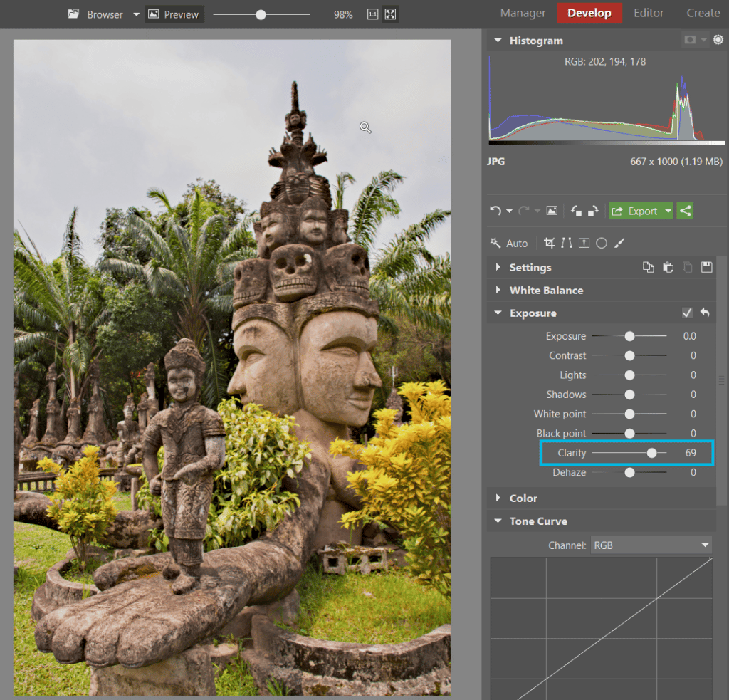Open the Export options dropdown
This screenshot has width=729, height=700.
pos(668,211)
